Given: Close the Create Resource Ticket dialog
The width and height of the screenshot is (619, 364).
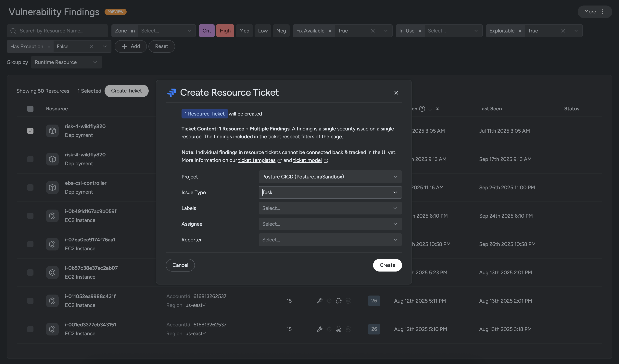Looking at the screenshot, I should coord(396,93).
